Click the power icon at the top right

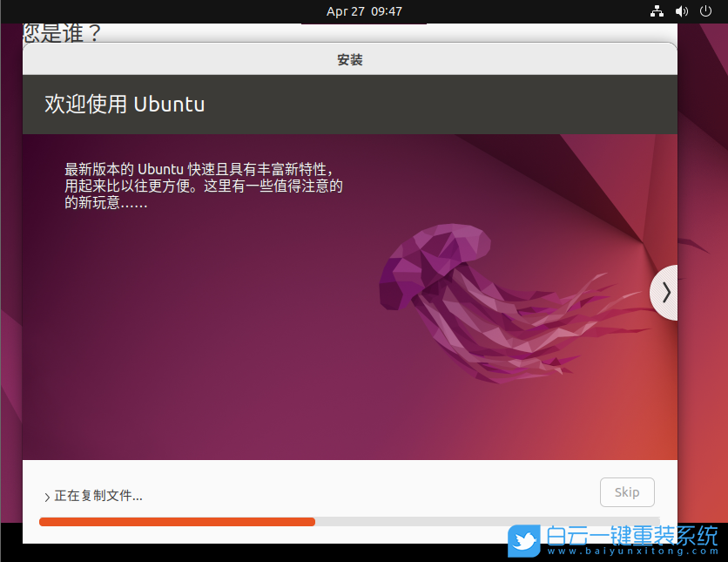click(x=705, y=11)
